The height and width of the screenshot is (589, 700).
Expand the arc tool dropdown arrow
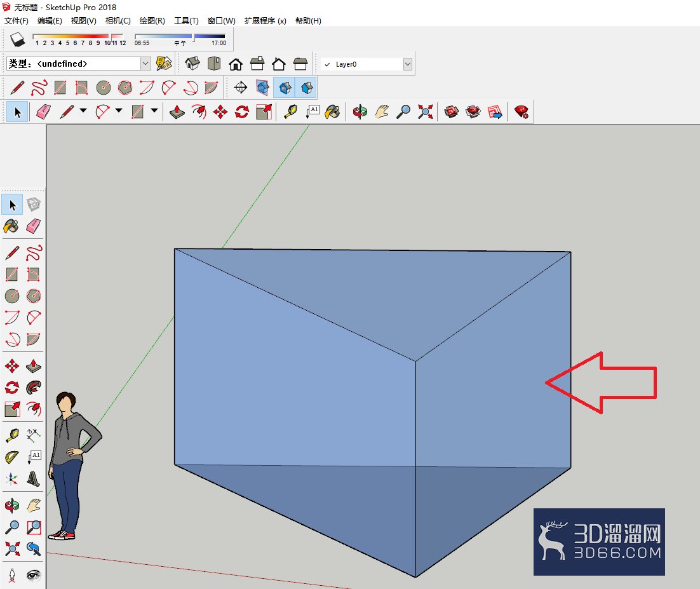click(119, 111)
